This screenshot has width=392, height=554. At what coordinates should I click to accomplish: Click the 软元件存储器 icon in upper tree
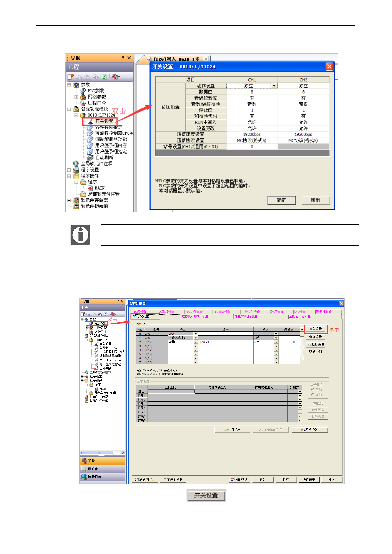pyautogui.click(x=76, y=200)
